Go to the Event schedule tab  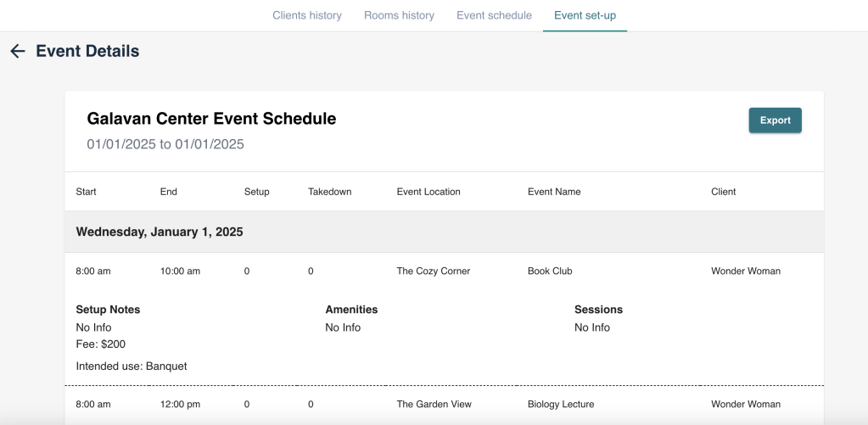[494, 15]
